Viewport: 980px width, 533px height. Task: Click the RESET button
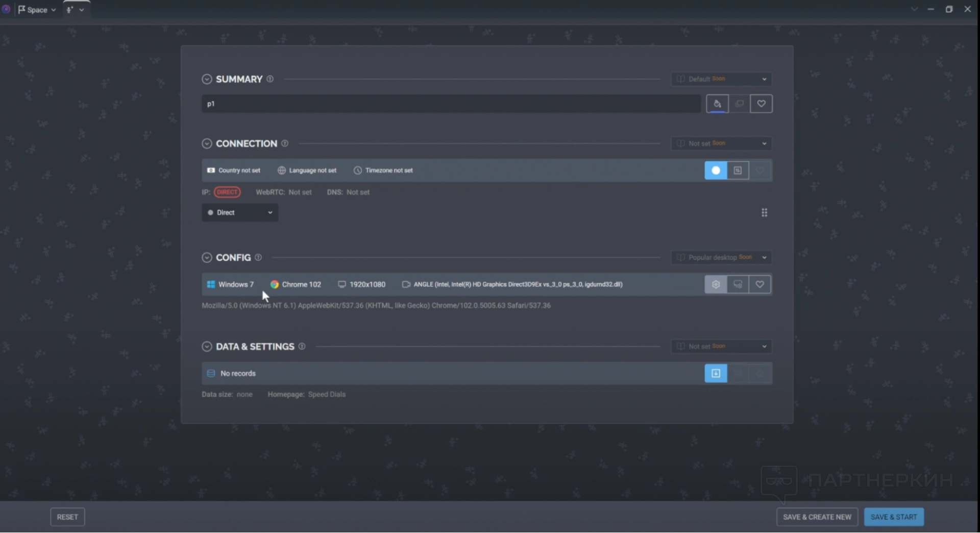[67, 517]
